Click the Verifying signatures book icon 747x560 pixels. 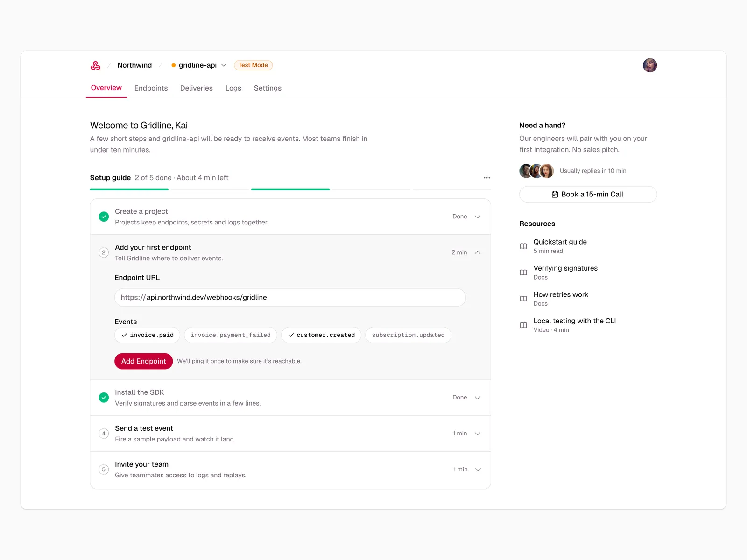point(523,273)
